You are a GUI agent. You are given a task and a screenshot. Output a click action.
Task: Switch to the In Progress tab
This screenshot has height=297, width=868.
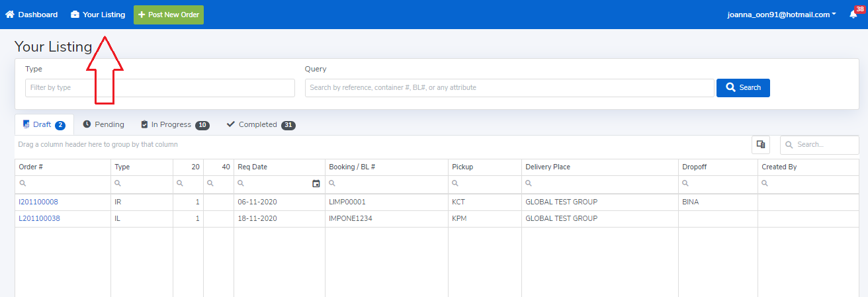pos(175,124)
